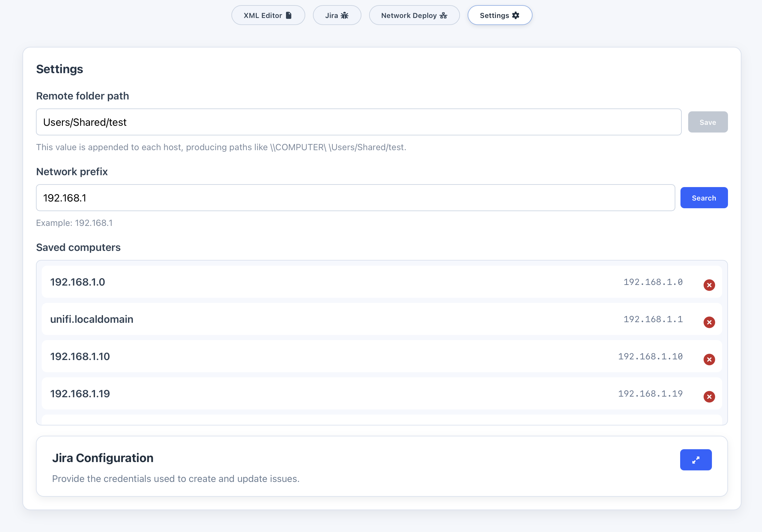Image resolution: width=762 pixels, height=532 pixels.
Task: Expand the Jira Configuration section
Action: pyautogui.click(x=696, y=460)
